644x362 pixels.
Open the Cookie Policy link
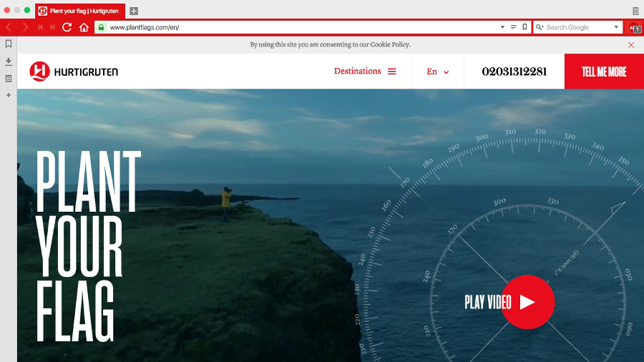coord(389,44)
